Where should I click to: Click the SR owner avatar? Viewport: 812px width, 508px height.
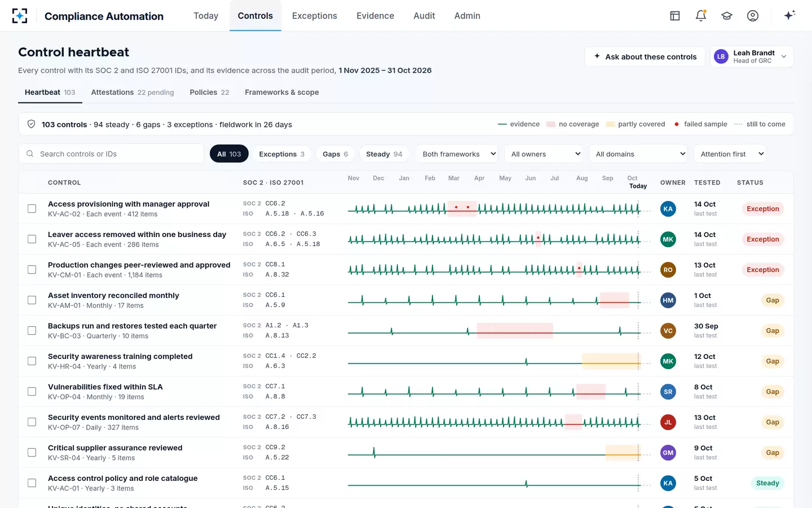(668, 392)
